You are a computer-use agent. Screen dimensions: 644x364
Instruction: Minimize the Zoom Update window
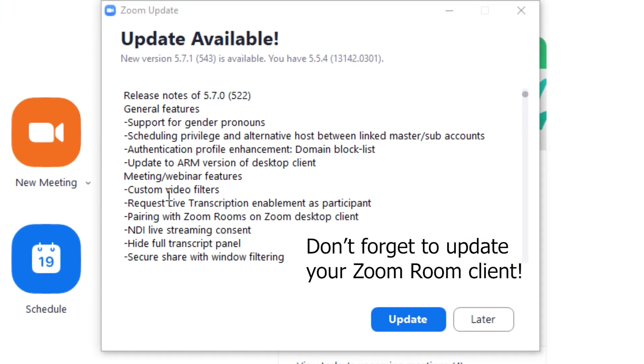click(x=449, y=10)
